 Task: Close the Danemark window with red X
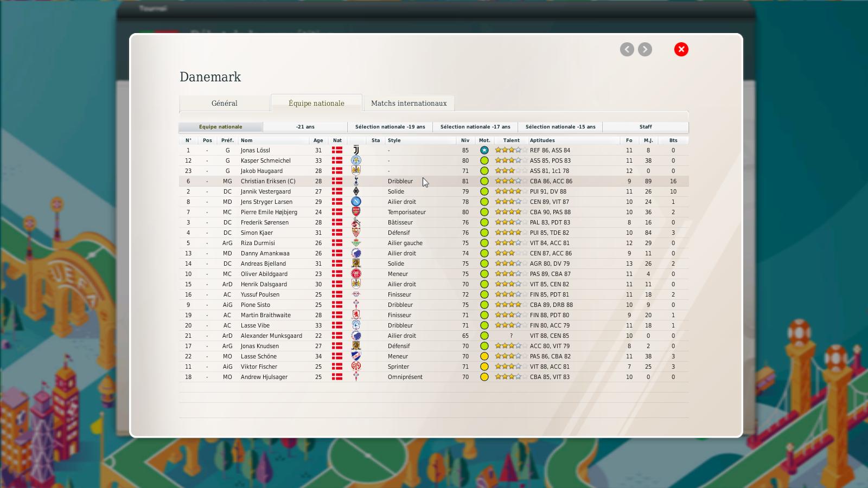(x=681, y=49)
